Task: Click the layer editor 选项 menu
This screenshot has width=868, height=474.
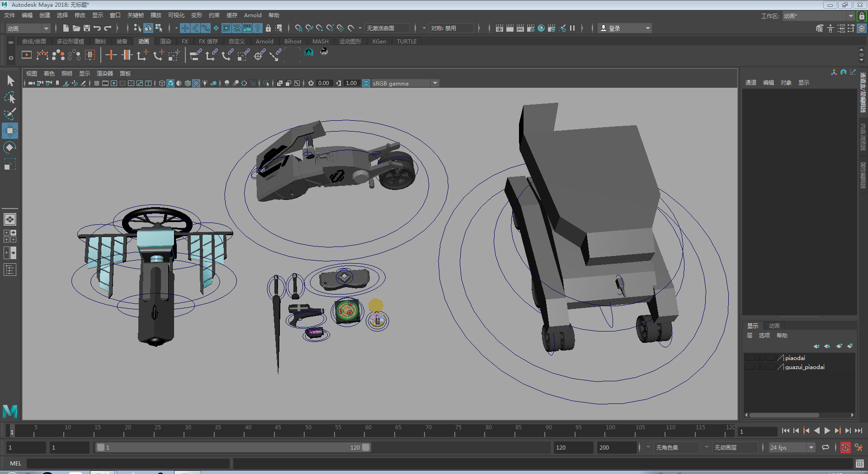Action: [x=764, y=336]
